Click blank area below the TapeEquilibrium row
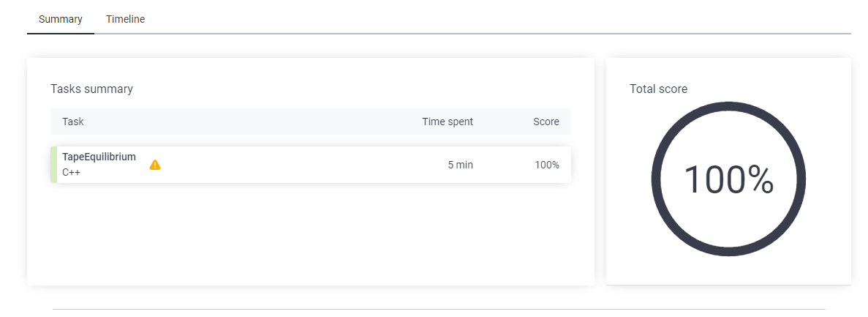Screen dimensions: 868x317 pyautogui.click(x=311, y=233)
